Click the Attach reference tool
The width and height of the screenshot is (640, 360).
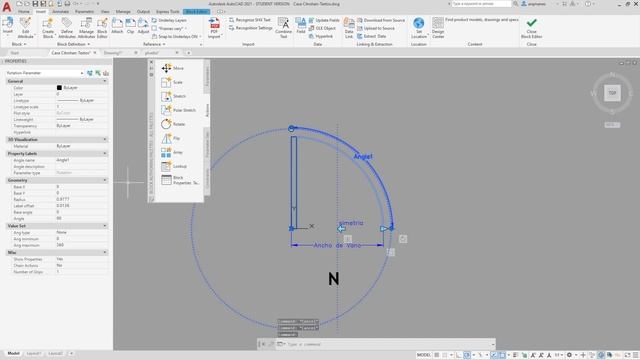point(117,26)
